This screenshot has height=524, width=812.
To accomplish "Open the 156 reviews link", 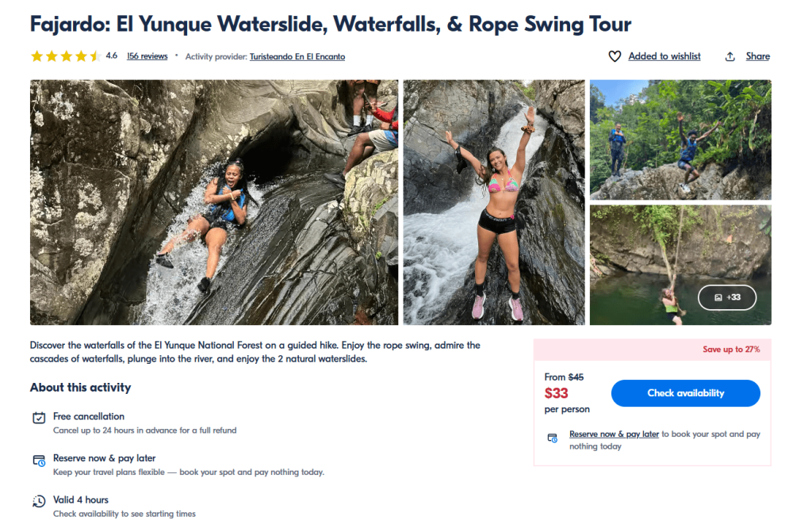I will click(147, 56).
